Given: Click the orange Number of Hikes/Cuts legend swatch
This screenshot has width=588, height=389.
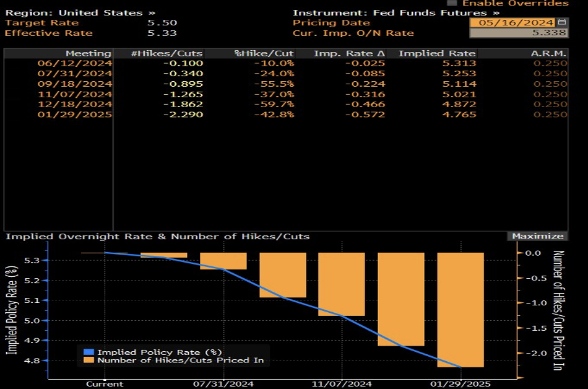Looking at the screenshot, I should click(x=89, y=360).
